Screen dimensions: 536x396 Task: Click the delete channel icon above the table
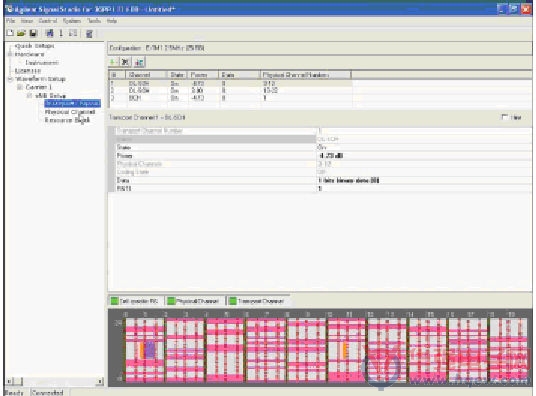[x=125, y=62]
